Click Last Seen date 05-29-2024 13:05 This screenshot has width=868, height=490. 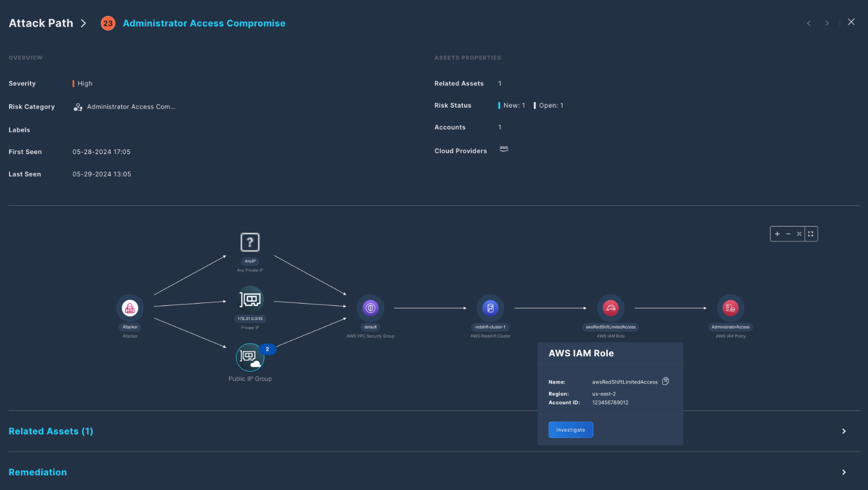[x=102, y=174]
